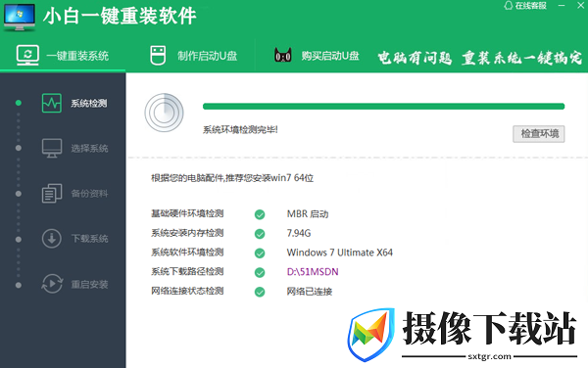Click the app logo computer icon
The height and width of the screenshot is (368, 588).
20,18
